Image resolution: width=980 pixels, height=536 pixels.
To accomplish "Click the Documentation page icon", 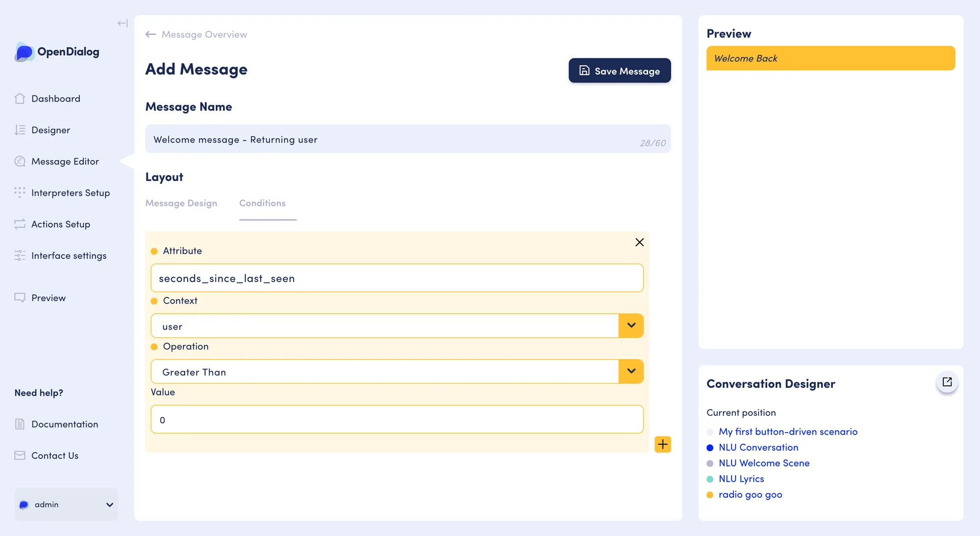I will point(20,424).
